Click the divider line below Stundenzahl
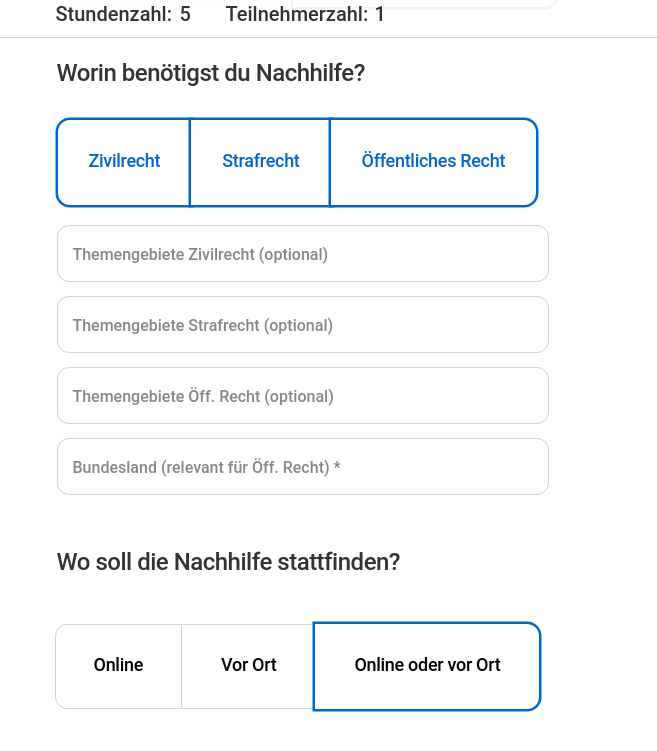The width and height of the screenshot is (657, 751). point(328,37)
